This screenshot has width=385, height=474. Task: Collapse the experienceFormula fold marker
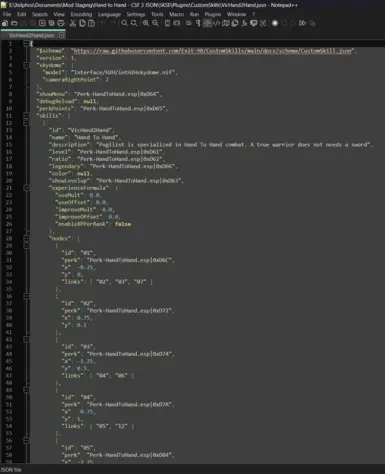click(x=26, y=188)
